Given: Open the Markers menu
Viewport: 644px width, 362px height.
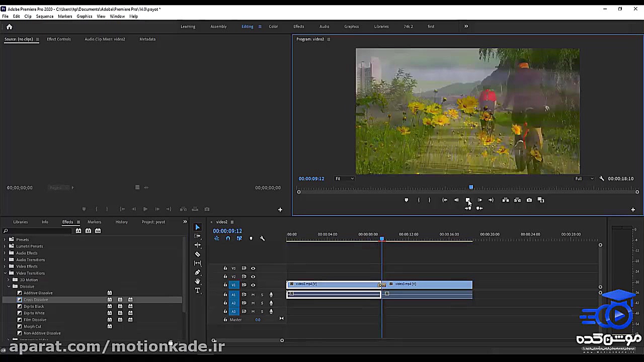Looking at the screenshot, I should pos(65,17).
